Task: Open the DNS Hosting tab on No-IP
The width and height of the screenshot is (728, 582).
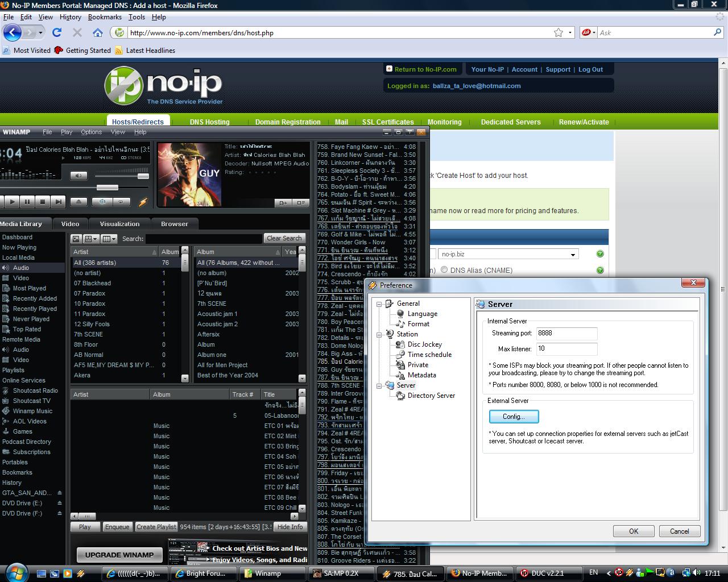Action: point(210,122)
